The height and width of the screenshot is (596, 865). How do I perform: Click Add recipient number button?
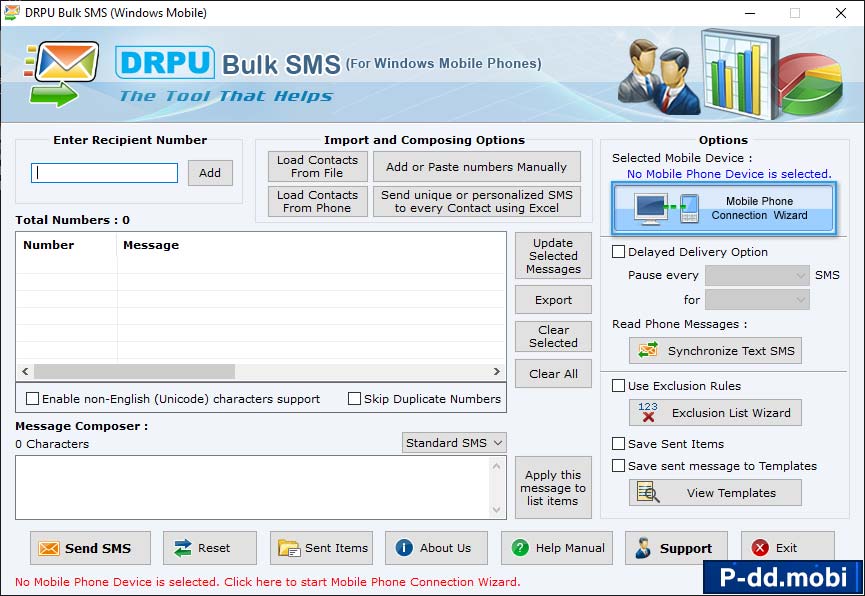210,173
